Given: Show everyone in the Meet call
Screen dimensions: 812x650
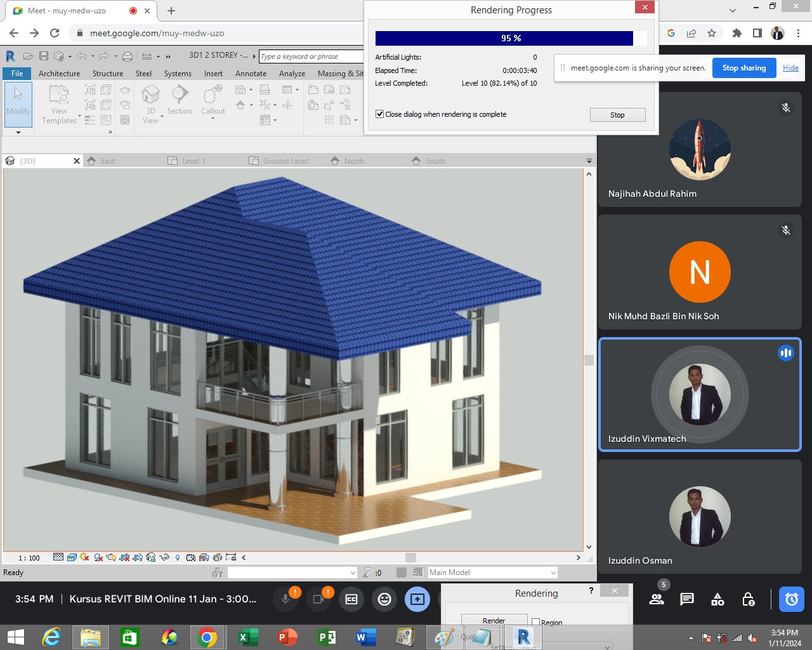Looking at the screenshot, I should (x=657, y=599).
